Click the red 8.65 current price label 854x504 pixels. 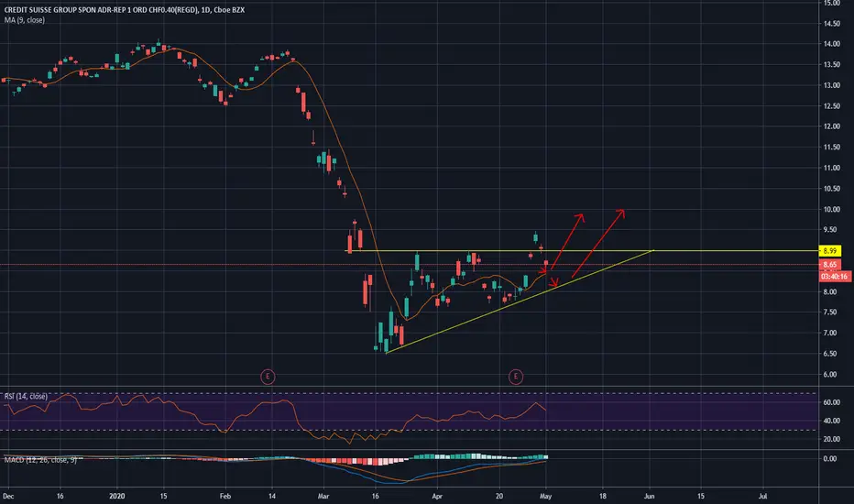830,265
